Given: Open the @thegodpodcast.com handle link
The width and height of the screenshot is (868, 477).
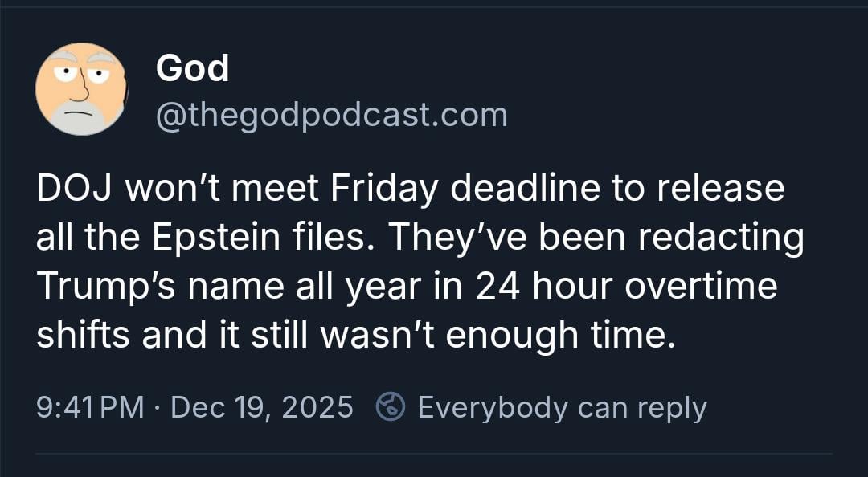Looking at the screenshot, I should [x=331, y=116].
